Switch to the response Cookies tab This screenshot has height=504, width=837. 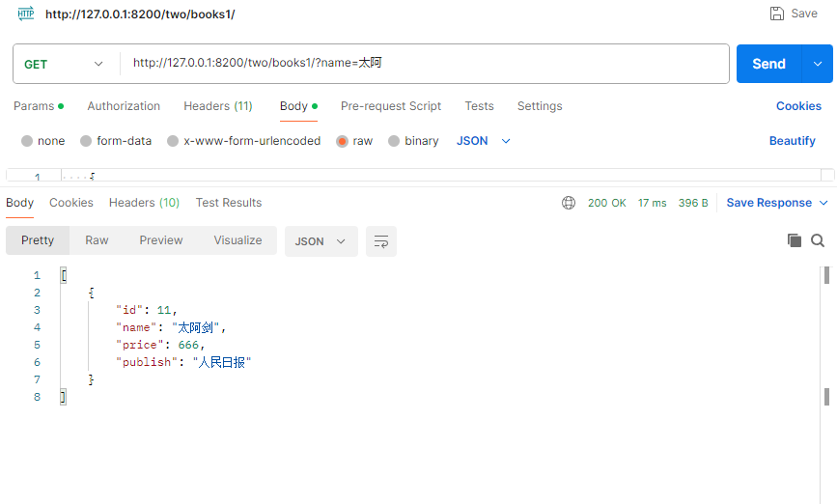71,203
